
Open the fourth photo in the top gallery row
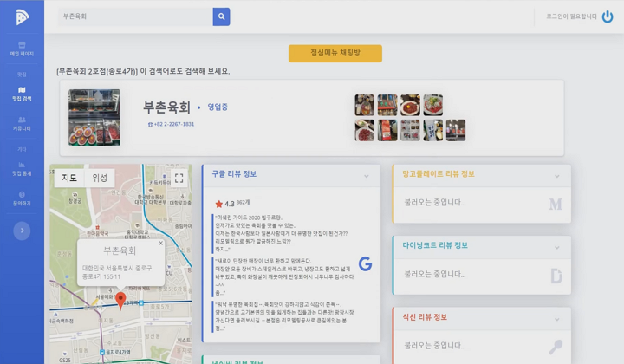coord(433,105)
